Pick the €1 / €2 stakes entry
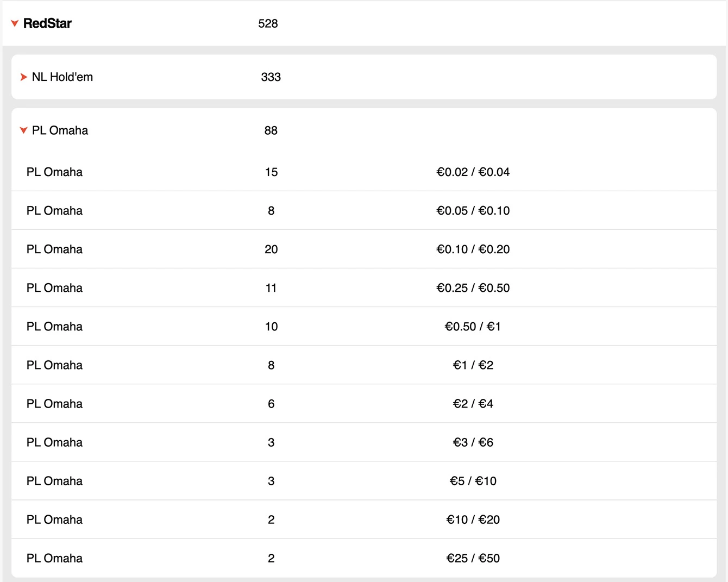This screenshot has height=582, width=728. (x=473, y=365)
